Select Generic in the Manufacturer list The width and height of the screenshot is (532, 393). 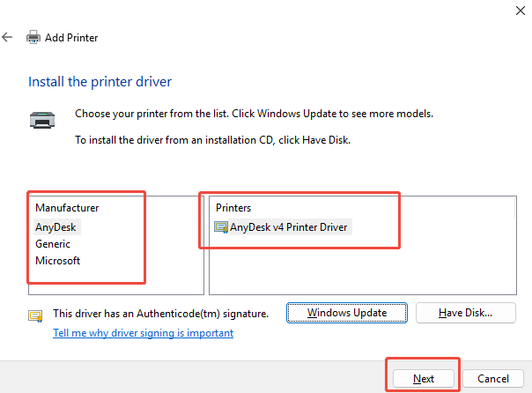[x=53, y=244]
